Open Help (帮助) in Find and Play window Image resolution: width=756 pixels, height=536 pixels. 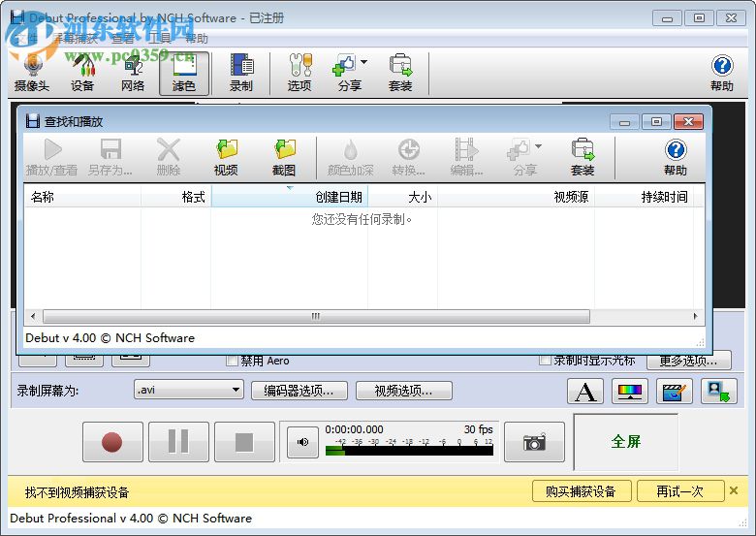pyautogui.click(x=676, y=157)
